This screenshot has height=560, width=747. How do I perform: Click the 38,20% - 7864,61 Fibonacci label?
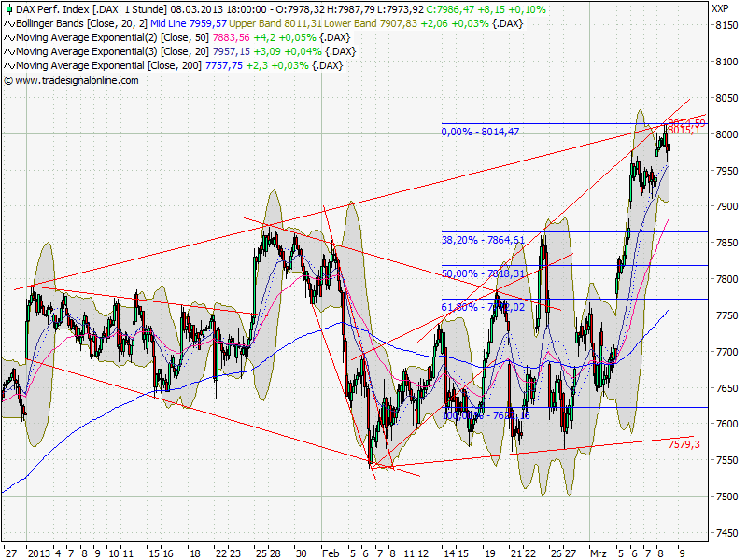pyautogui.click(x=483, y=240)
